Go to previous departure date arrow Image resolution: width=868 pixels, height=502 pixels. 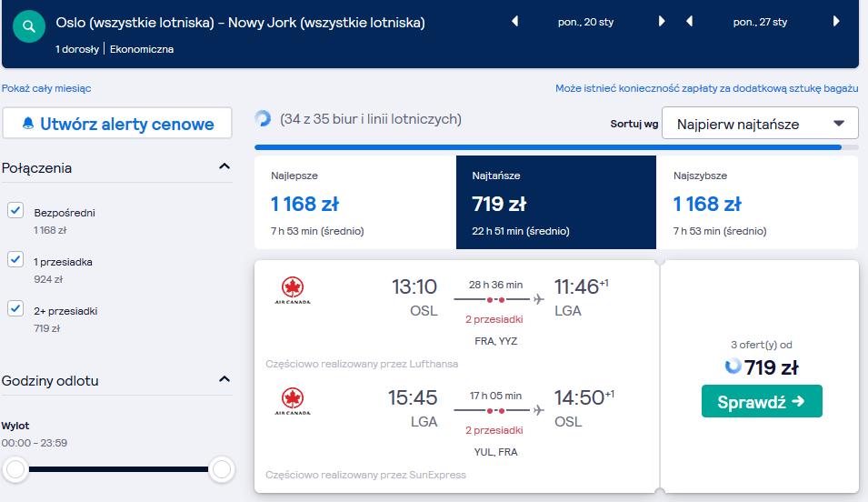click(514, 22)
